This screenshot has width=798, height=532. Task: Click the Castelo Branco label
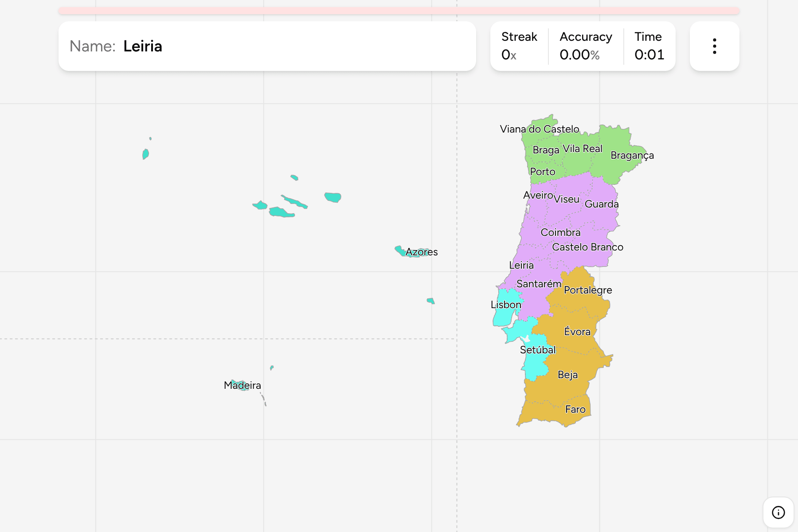[587, 247]
